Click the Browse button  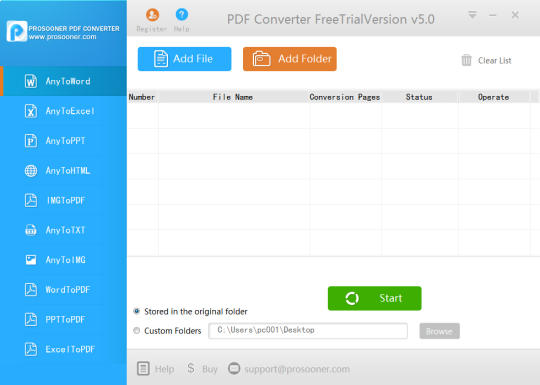tap(439, 331)
